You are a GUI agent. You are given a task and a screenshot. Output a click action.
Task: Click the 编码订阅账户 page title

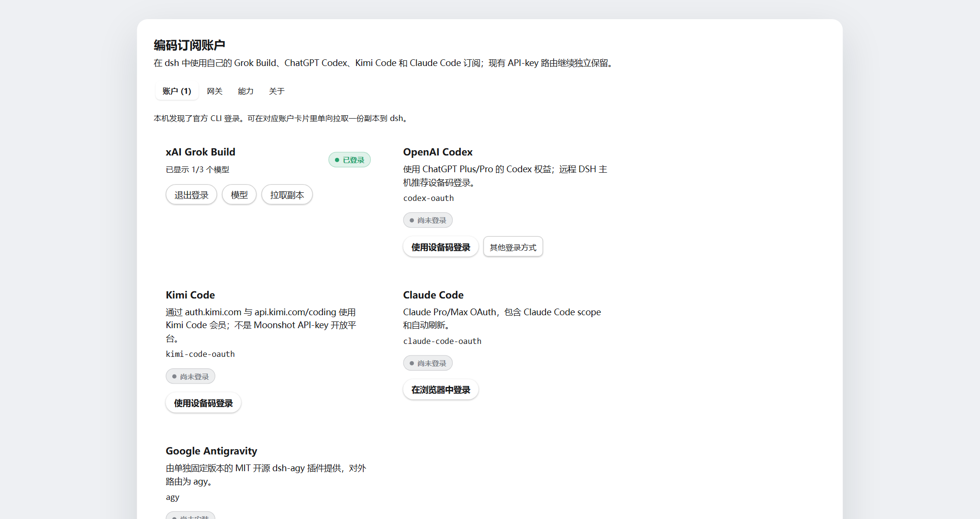(x=189, y=45)
